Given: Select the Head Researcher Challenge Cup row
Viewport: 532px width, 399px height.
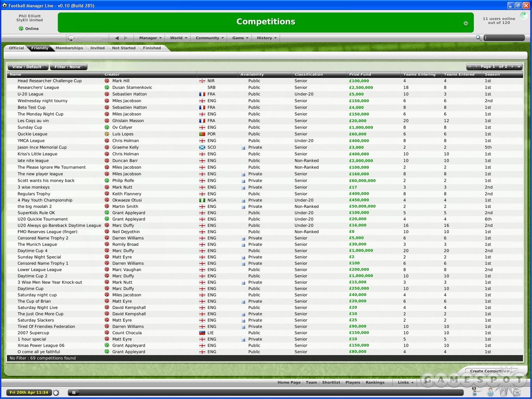Looking at the screenshot, I should pos(265,81).
